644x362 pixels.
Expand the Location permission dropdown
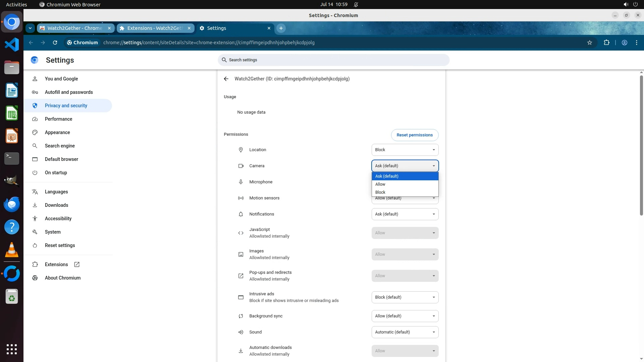(x=405, y=150)
